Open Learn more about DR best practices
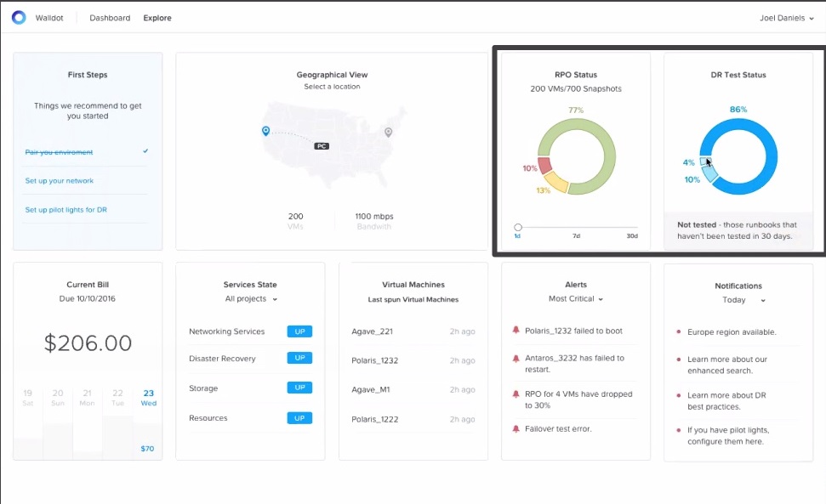Screen dimensions: 826x504 (726, 401)
